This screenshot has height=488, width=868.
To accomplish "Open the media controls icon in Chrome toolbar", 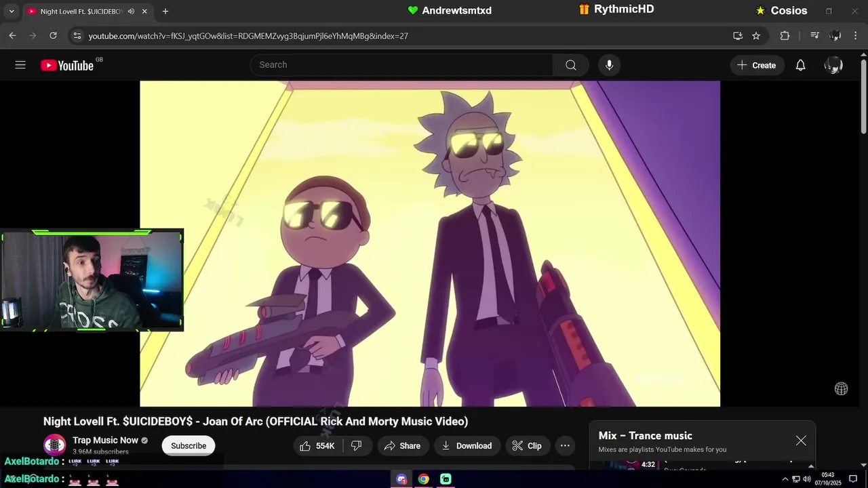I will (x=815, y=36).
